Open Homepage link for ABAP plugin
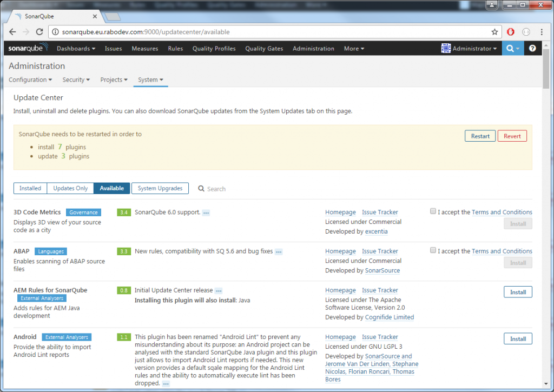Image resolution: width=554 pixels, height=392 pixels. (x=340, y=251)
